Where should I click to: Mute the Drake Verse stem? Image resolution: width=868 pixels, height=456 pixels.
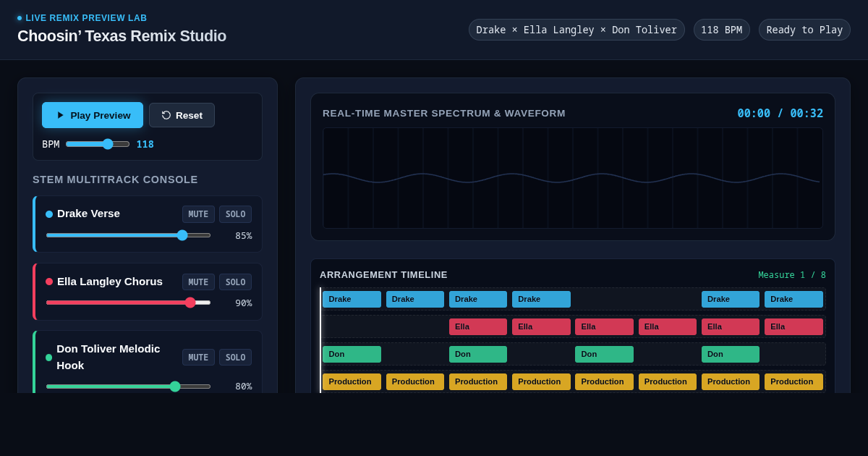pos(198,214)
